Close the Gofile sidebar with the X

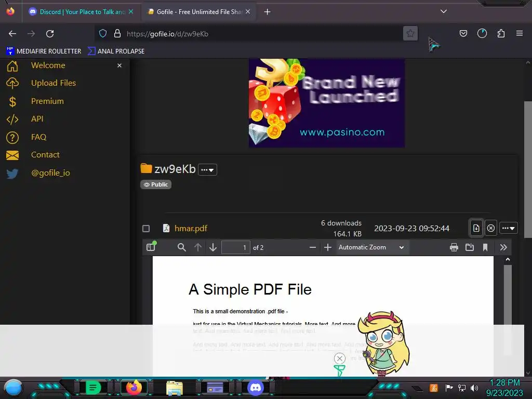[119, 65]
